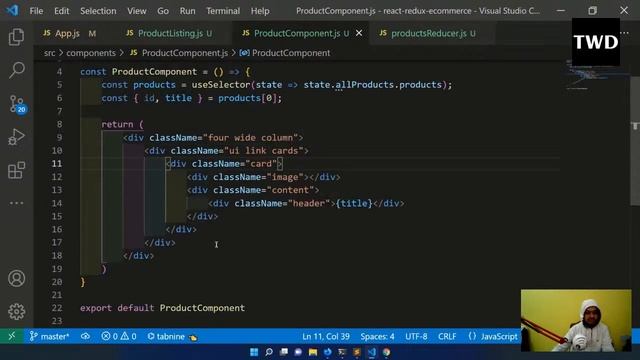Change indentation via Spaces: 4

point(377,336)
